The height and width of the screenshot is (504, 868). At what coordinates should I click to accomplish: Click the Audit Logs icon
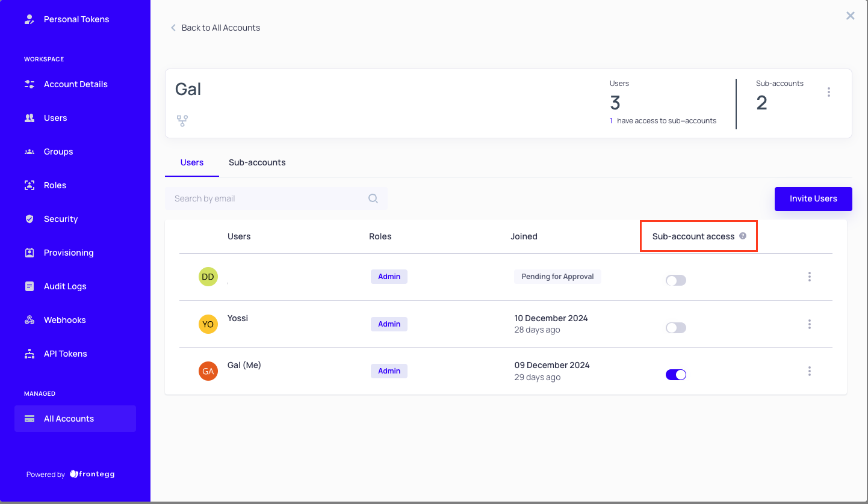click(x=29, y=286)
